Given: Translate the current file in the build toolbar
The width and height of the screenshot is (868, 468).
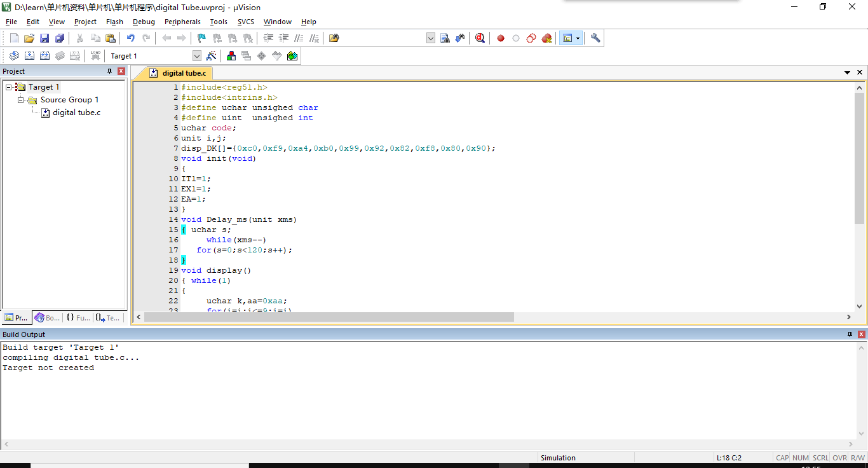Looking at the screenshot, I should click(14, 56).
